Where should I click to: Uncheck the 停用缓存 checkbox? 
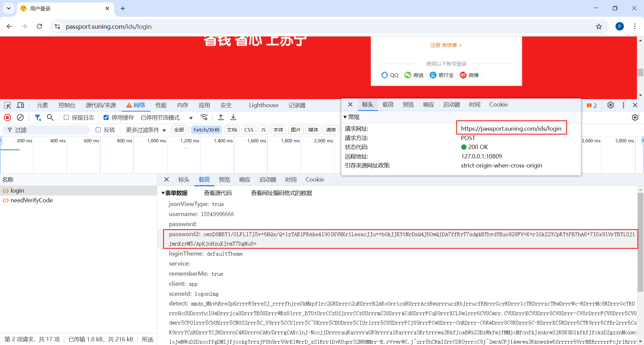coord(106,118)
